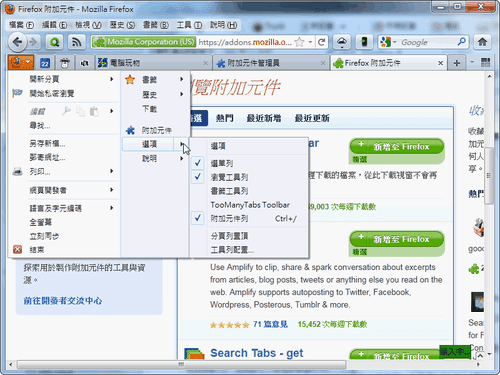500x375 pixels.
Task: Click 新增至 Firefox beside 9,003 weekly downloads
Action: pyautogui.click(x=397, y=147)
